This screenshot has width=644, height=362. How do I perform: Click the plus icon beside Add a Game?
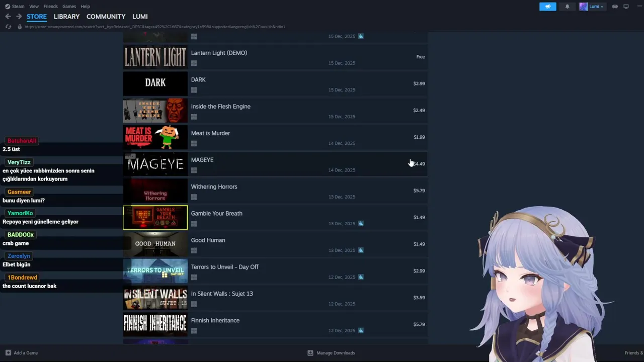8,353
